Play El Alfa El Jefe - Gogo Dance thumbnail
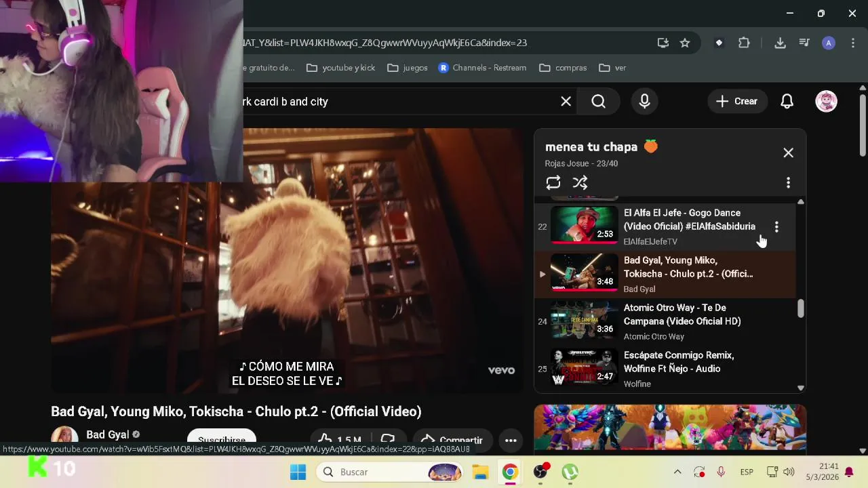868x488 pixels. click(584, 225)
